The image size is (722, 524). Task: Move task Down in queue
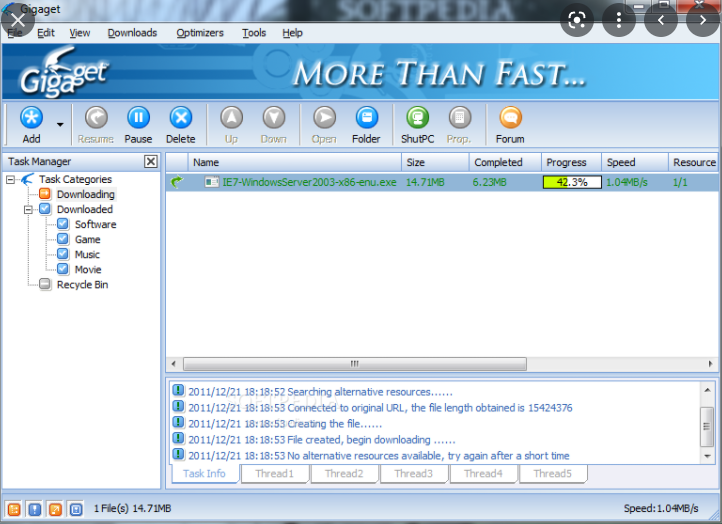274,117
